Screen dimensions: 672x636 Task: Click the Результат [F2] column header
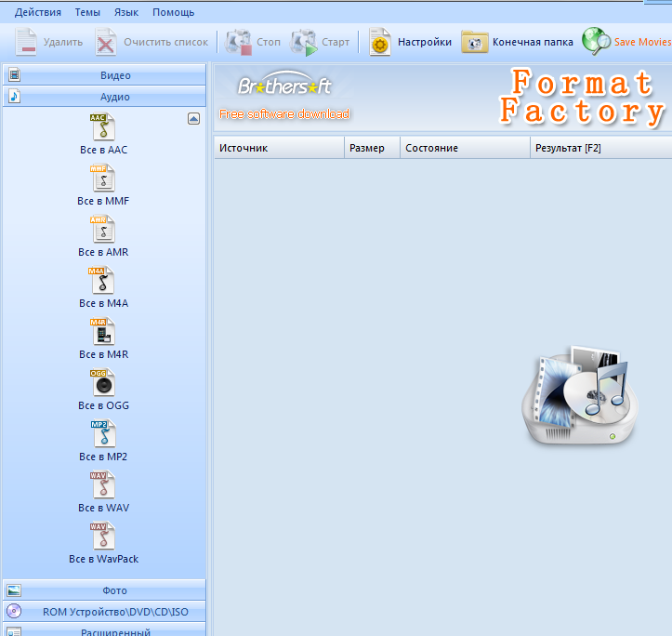pos(601,148)
